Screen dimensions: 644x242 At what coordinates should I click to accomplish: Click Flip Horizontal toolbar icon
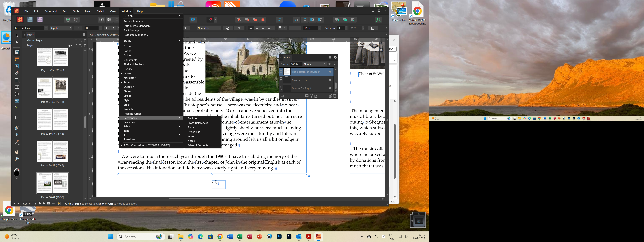coord(297,19)
